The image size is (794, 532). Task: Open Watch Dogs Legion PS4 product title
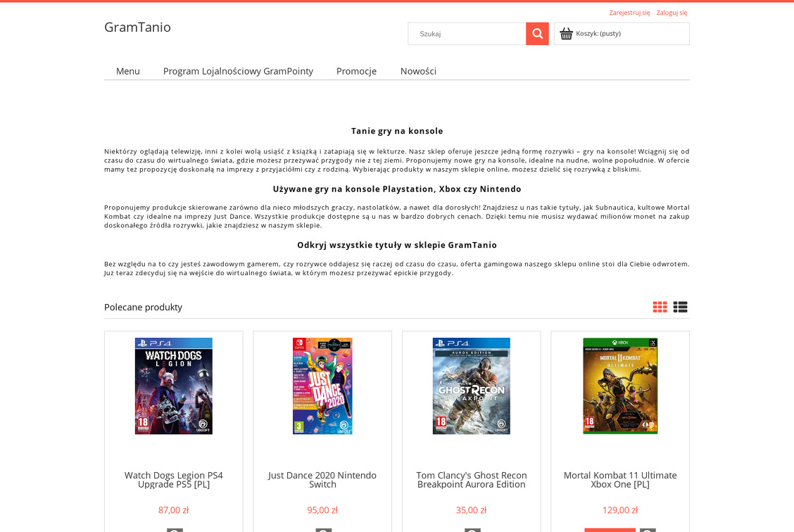pyautogui.click(x=174, y=480)
